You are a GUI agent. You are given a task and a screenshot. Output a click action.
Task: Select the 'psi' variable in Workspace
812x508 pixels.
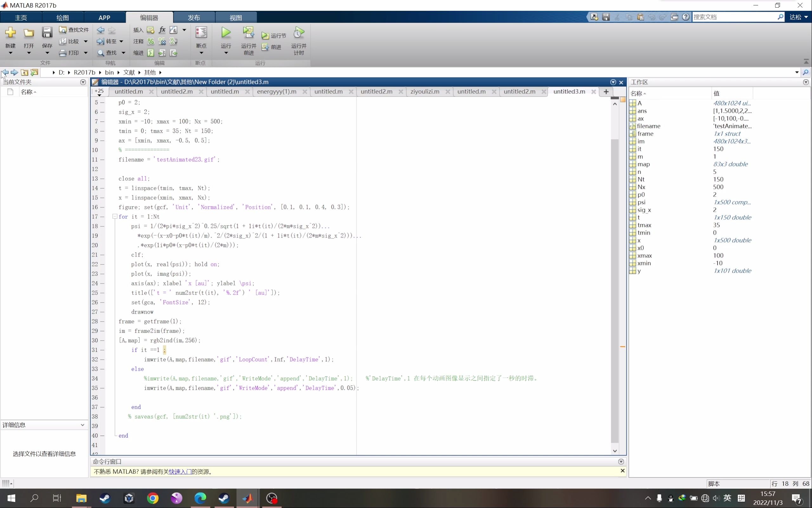pyautogui.click(x=641, y=202)
